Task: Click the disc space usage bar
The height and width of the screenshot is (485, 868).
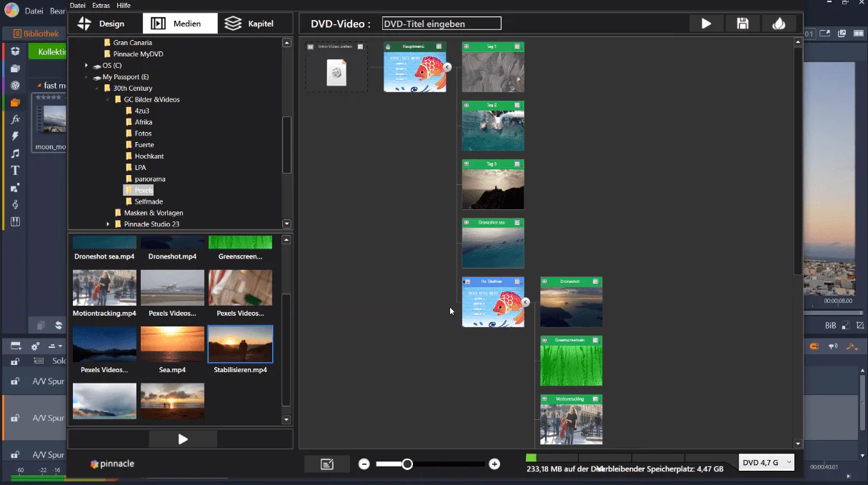Action: tap(632, 457)
